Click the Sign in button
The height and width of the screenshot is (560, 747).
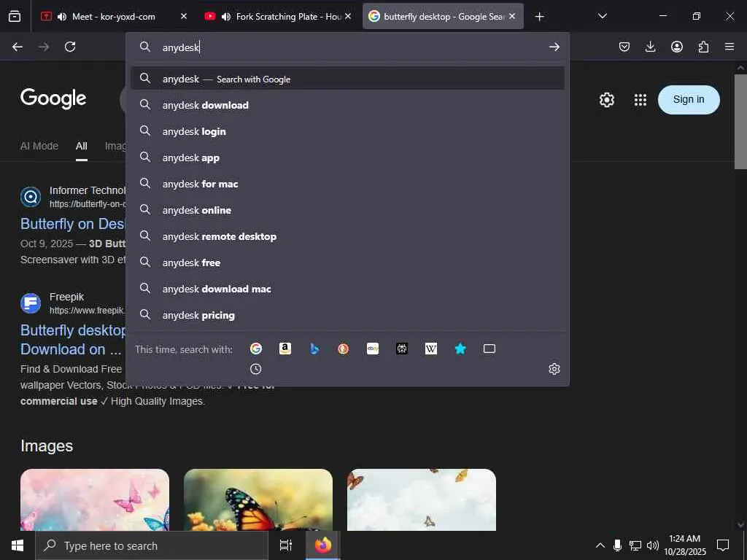pos(689,99)
